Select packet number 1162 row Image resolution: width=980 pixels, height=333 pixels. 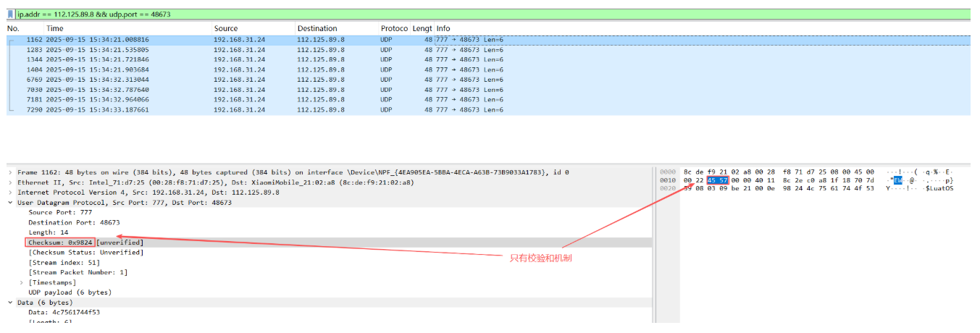click(x=488, y=40)
